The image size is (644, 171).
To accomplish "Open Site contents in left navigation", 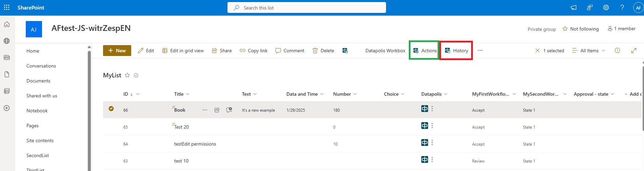I will [40, 140].
